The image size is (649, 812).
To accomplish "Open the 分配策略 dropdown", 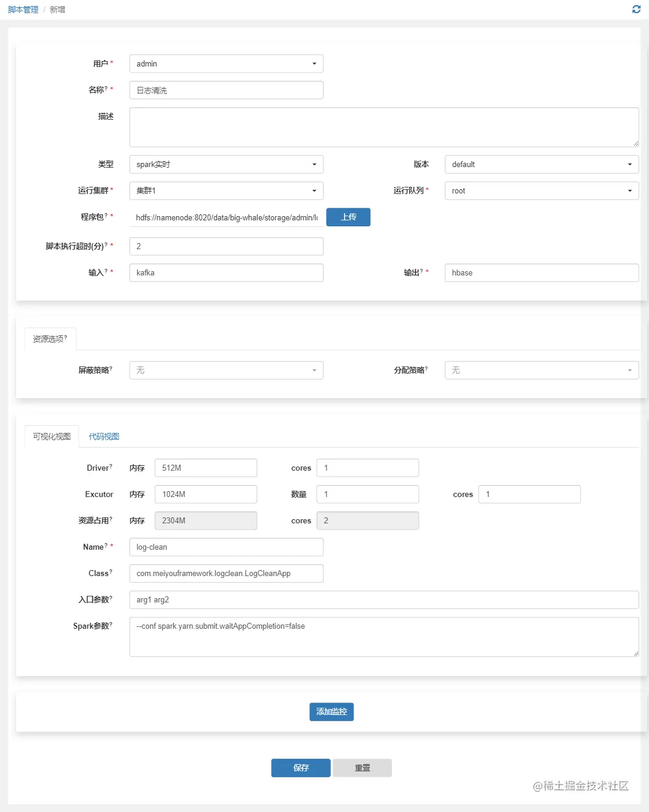I will [542, 370].
